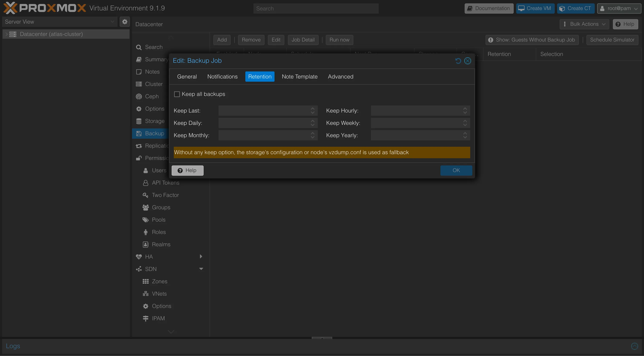644x356 pixels.
Task: Open Realms authentication entry
Action: click(161, 244)
